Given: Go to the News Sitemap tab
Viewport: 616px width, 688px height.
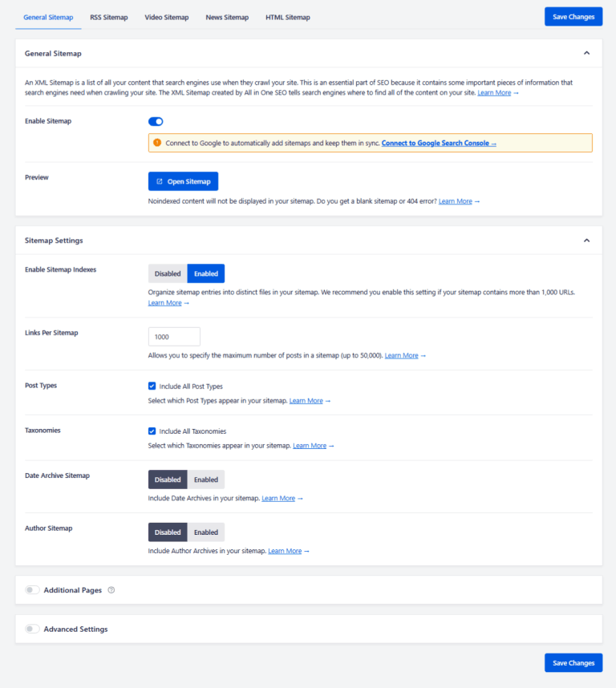Looking at the screenshot, I should tap(227, 17).
